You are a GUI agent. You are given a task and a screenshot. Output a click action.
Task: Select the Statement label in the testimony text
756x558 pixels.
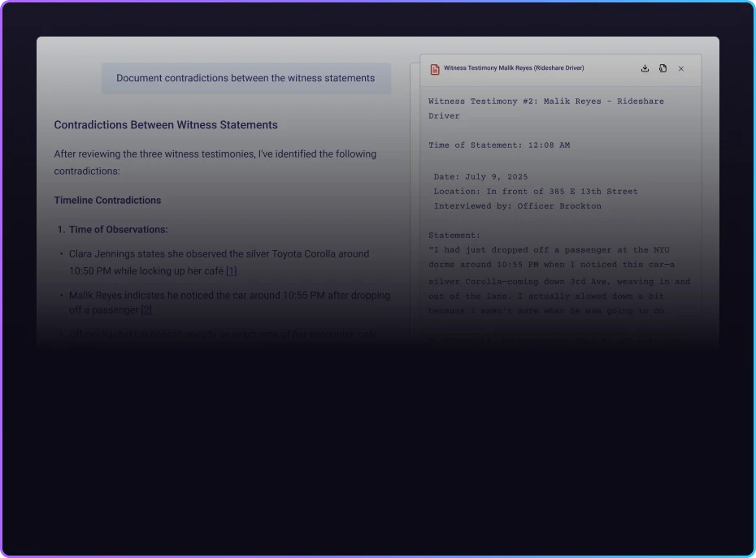(x=452, y=235)
